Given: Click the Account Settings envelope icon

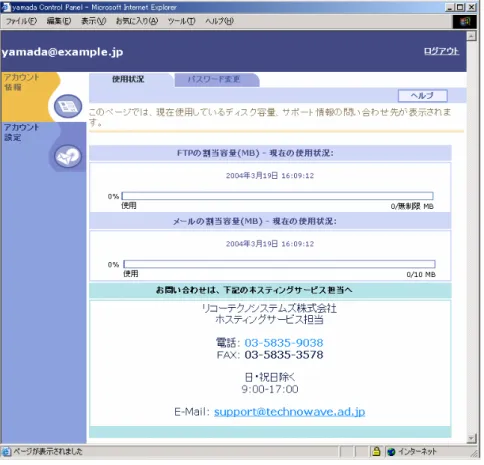Looking at the screenshot, I should click(x=68, y=156).
